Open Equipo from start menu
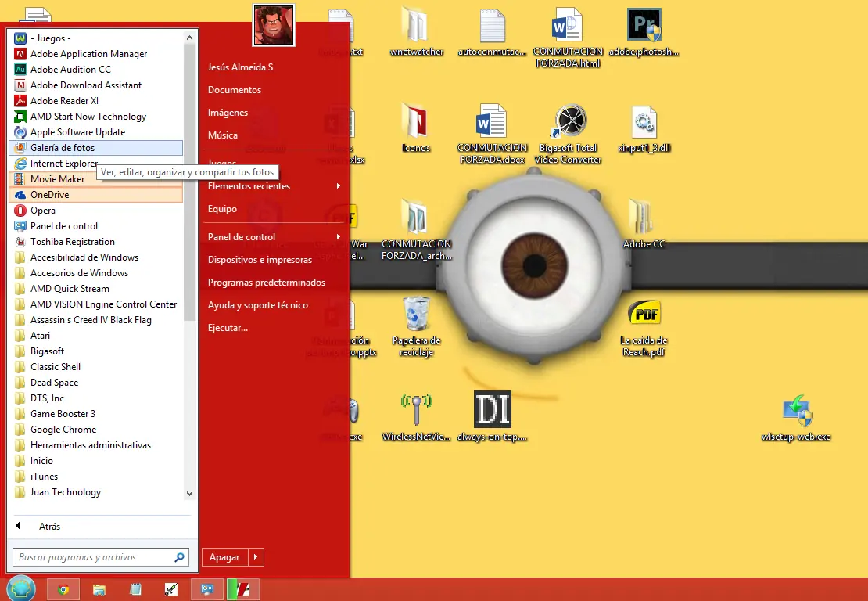The image size is (868, 601). point(274,209)
